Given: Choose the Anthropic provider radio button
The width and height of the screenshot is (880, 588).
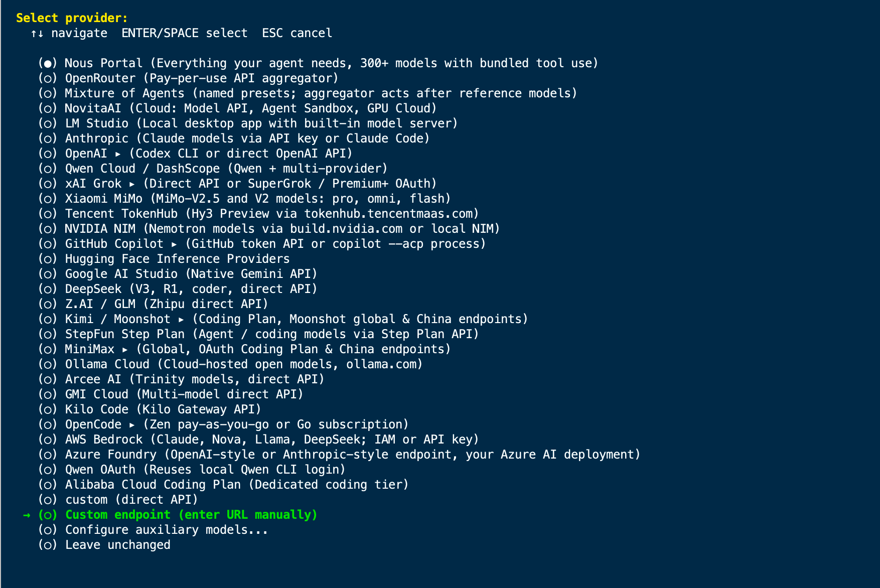Looking at the screenshot, I should point(48,138).
